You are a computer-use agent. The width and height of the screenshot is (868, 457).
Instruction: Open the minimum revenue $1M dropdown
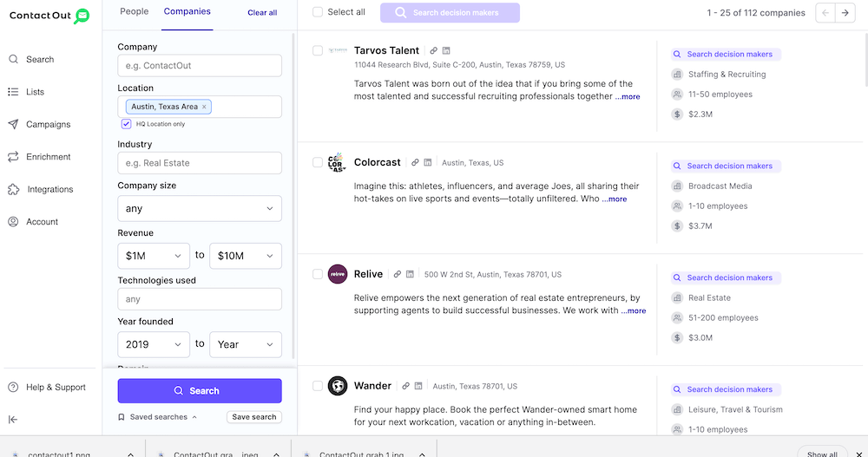(154, 256)
